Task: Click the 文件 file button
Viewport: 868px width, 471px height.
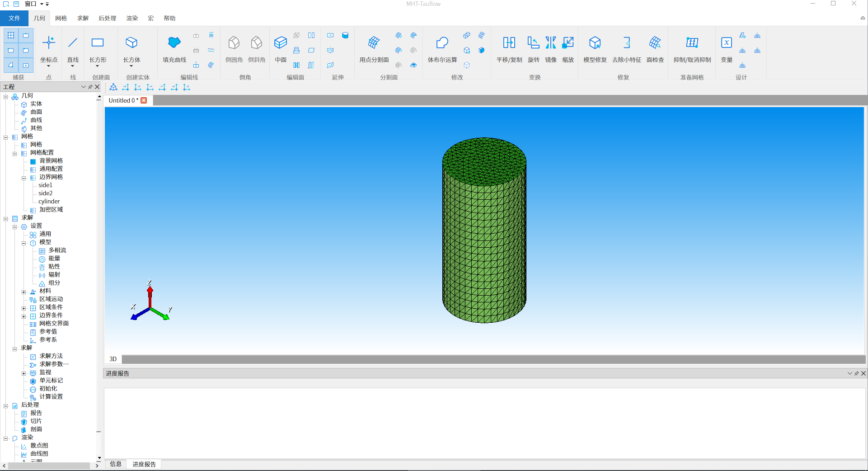Action: coord(14,18)
